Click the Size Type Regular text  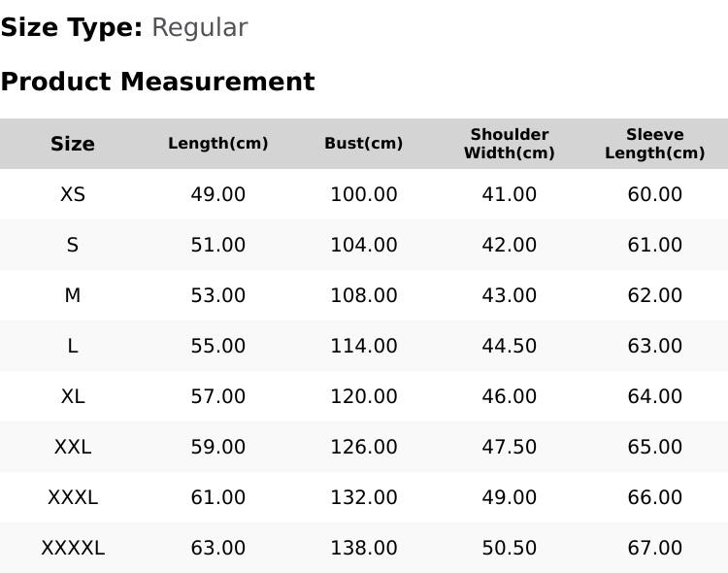coord(124,28)
